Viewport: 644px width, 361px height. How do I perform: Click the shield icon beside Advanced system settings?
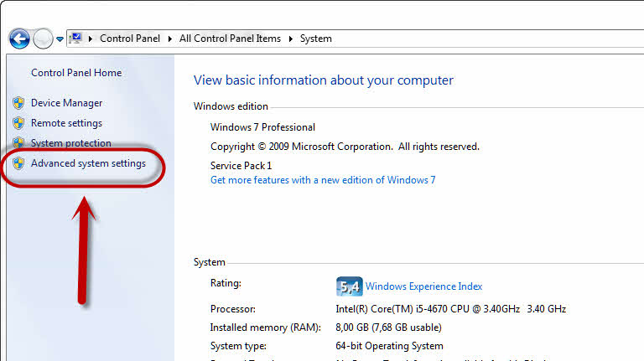click(18, 163)
